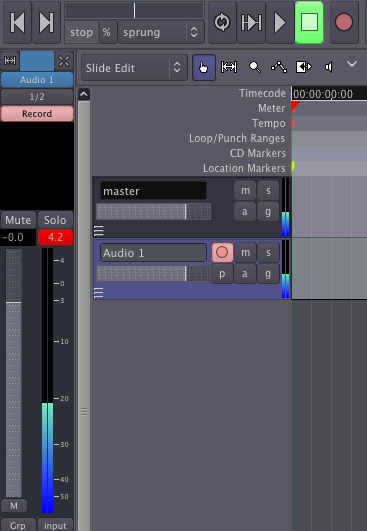
Task: Solo the strip with the Solo button
Action: tap(55, 220)
